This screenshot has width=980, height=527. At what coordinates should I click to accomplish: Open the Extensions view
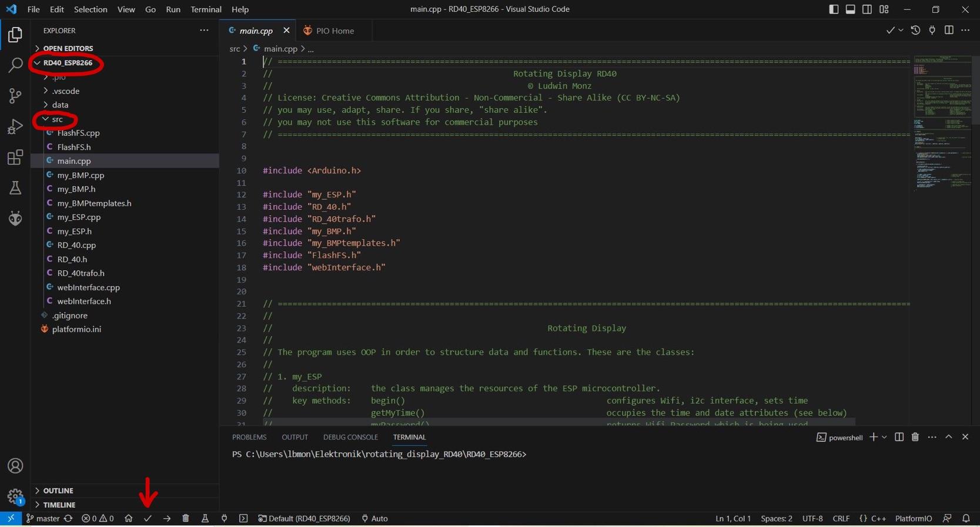[x=15, y=157]
